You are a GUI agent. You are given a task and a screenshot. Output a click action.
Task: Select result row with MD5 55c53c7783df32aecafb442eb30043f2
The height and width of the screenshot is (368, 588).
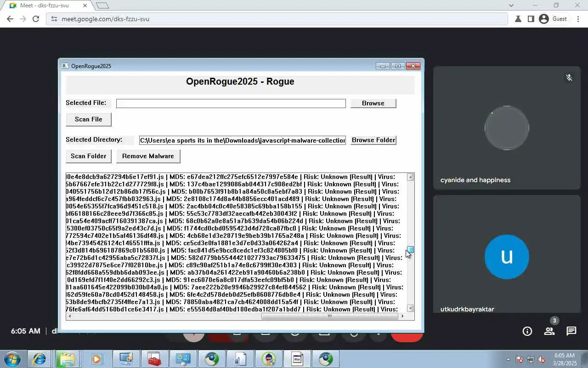(237, 213)
